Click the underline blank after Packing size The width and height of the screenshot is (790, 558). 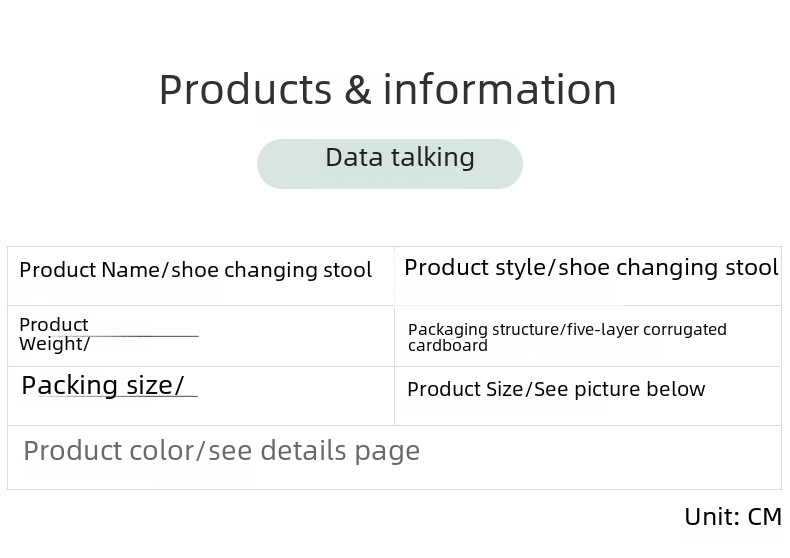(188, 393)
